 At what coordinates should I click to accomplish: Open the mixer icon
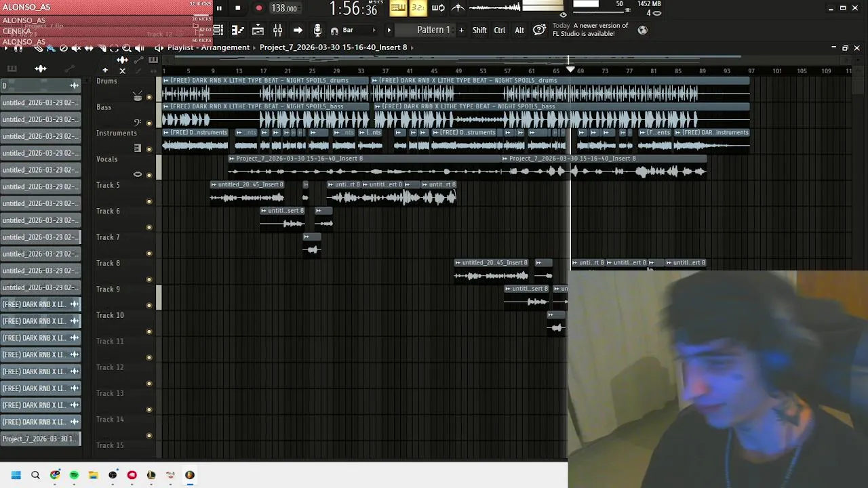point(277,30)
